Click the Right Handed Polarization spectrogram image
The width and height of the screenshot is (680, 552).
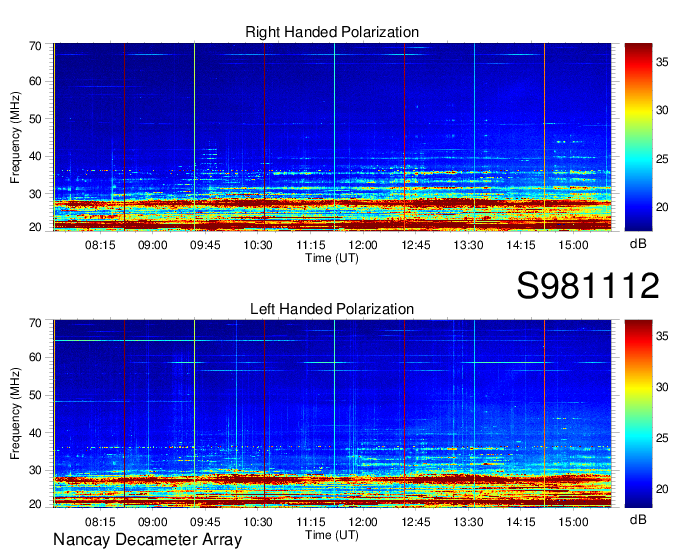[332, 137]
